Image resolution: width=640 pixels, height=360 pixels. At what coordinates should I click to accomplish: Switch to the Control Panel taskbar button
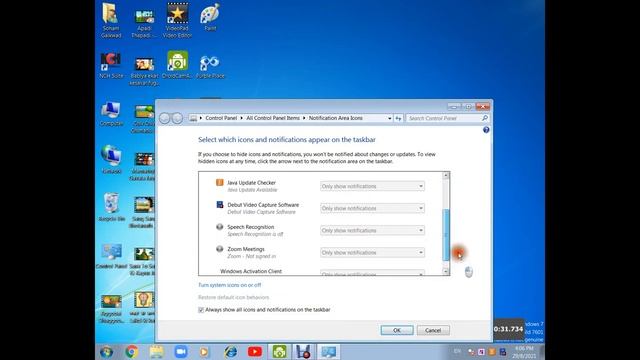pos(329,351)
